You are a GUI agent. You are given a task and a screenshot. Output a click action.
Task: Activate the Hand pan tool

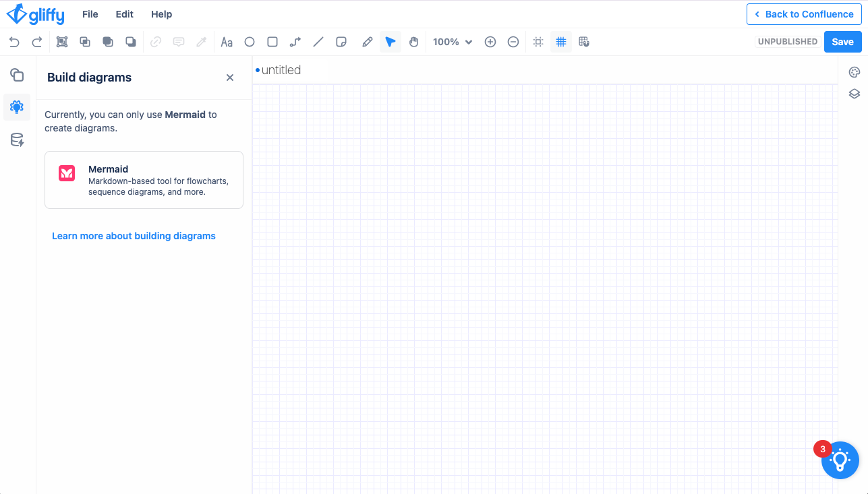pyautogui.click(x=413, y=42)
